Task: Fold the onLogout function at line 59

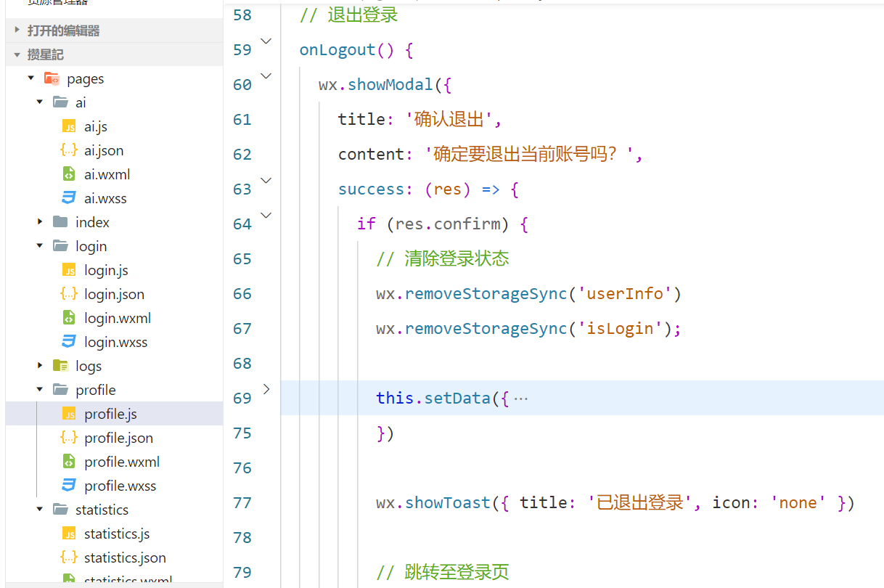Action: [x=266, y=41]
